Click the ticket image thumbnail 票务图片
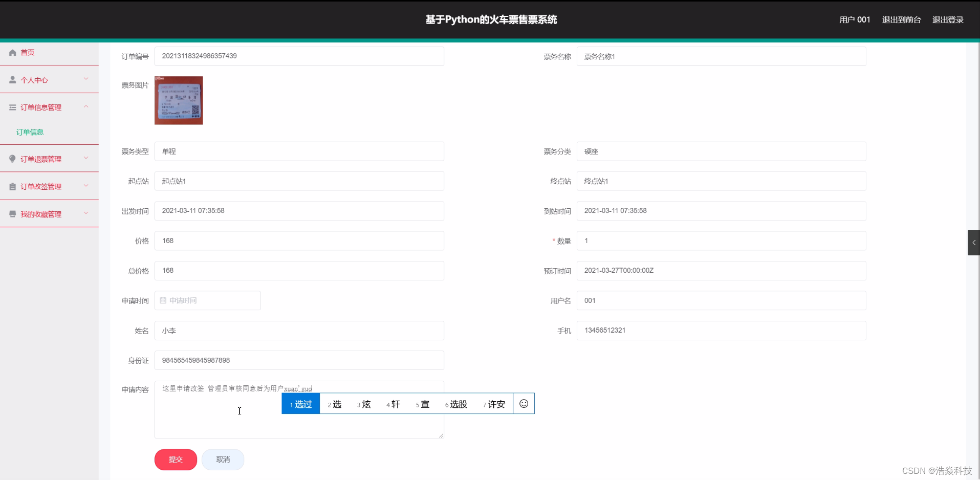980x480 pixels. [178, 100]
